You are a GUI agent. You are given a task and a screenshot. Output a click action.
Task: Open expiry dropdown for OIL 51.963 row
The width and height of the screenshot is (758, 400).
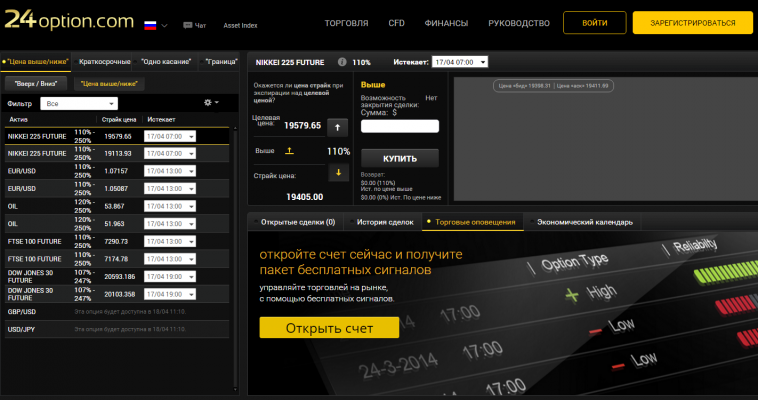click(170, 223)
